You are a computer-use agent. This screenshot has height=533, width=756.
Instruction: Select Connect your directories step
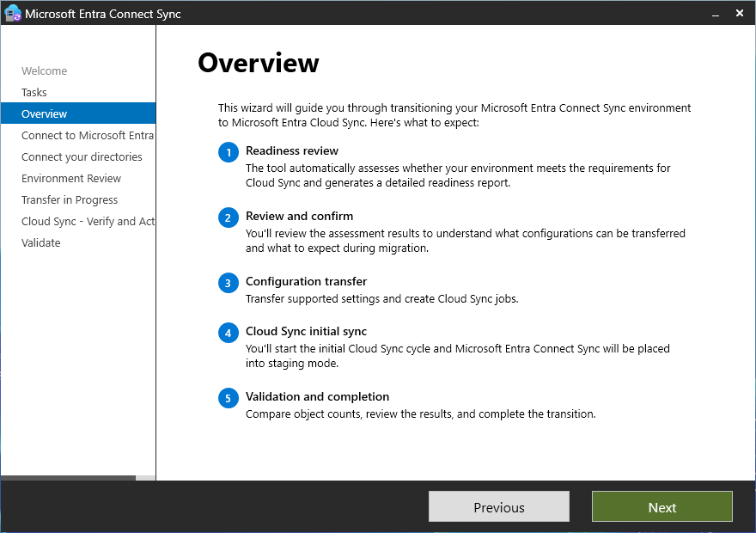[x=82, y=156]
